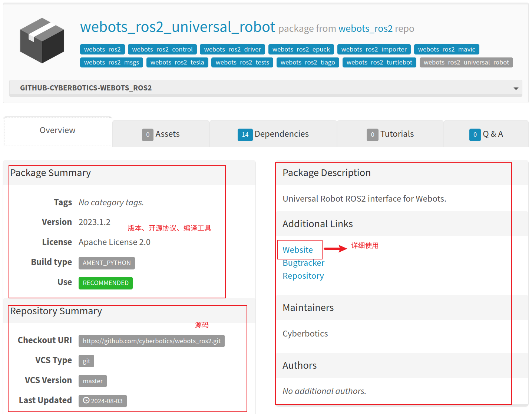Open the webots_ros2 package tag
The height and width of the screenshot is (414, 532).
coord(102,49)
